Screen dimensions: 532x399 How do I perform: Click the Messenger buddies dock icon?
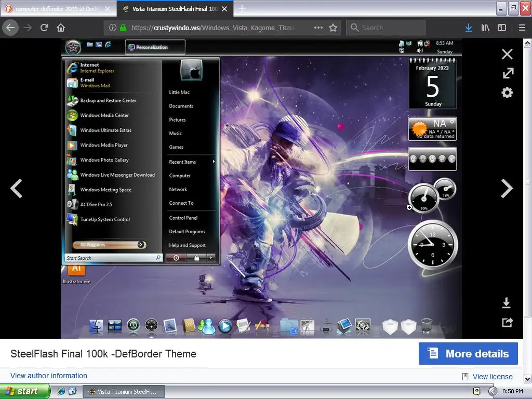click(x=207, y=326)
